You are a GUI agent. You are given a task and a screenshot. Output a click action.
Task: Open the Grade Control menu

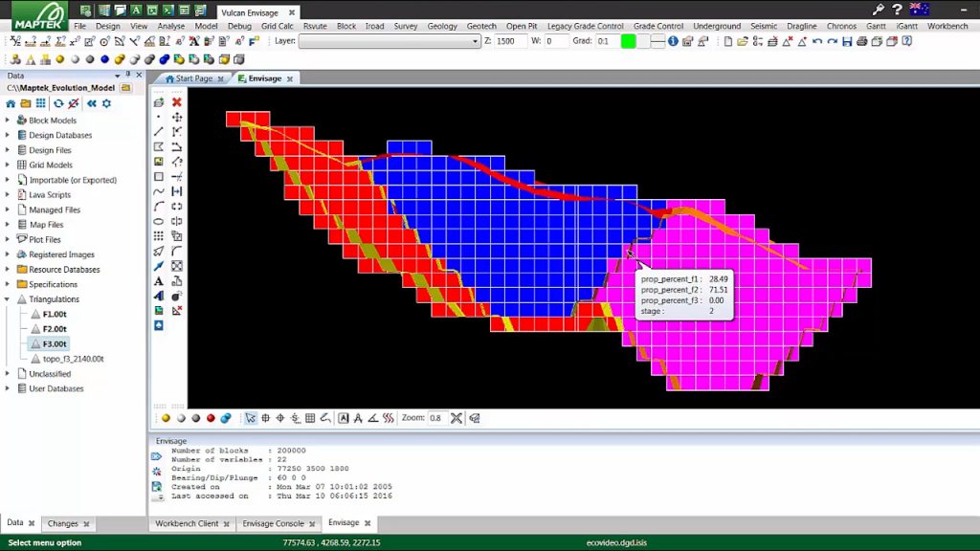pyautogui.click(x=658, y=26)
